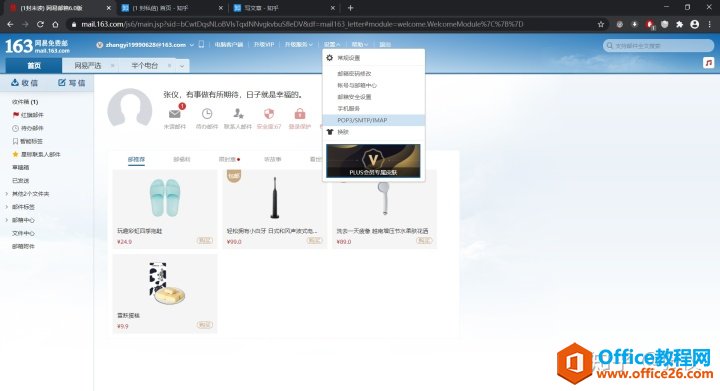Expand the other 2 folders tree
This screenshot has height=391, width=720.
(x=6, y=194)
